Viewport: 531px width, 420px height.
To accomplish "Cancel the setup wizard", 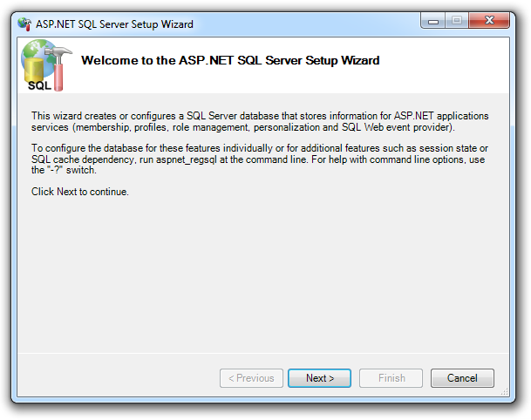I will tap(462, 377).
